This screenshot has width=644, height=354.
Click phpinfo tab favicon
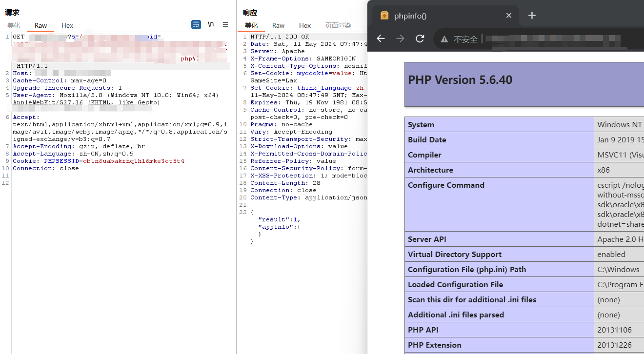[384, 16]
